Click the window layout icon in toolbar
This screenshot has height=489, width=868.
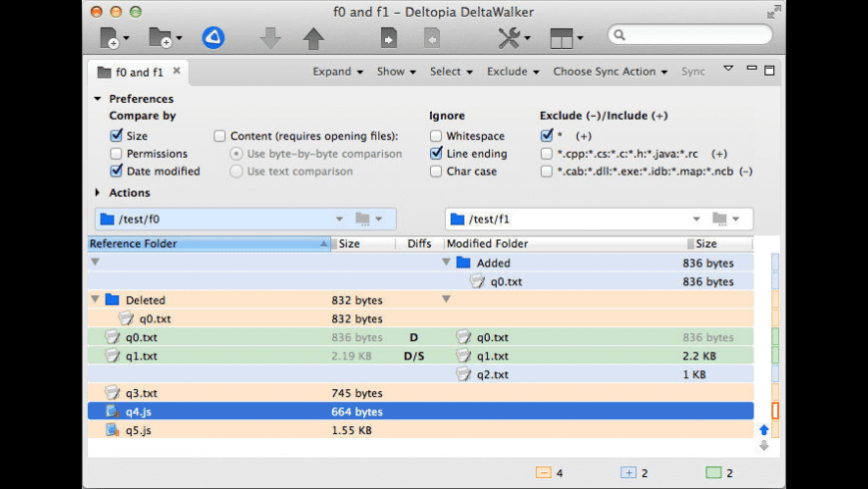coord(562,39)
